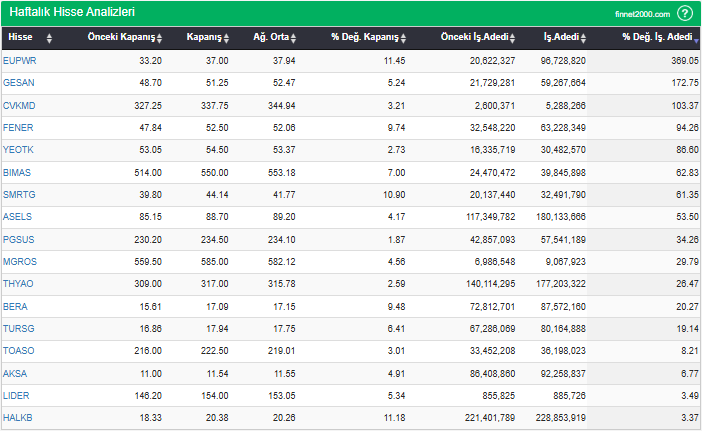This screenshot has height=431, width=702.
Task: Sort by Kapanış column arrows
Action: click(x=226, y=38)
